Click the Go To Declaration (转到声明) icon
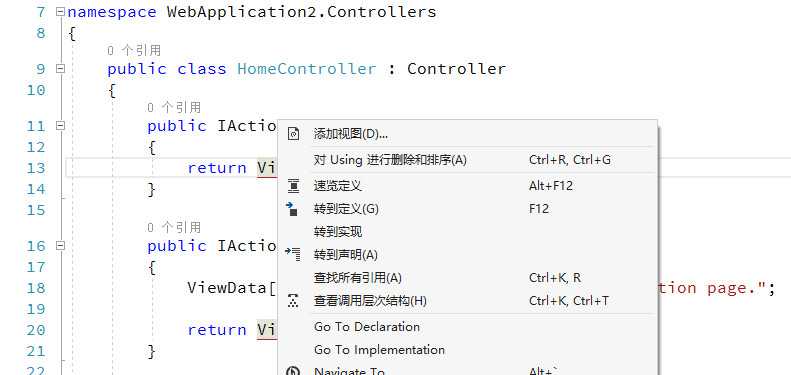Image resolution: width=791 pixels, height=375 pixels. coord(293,254)
